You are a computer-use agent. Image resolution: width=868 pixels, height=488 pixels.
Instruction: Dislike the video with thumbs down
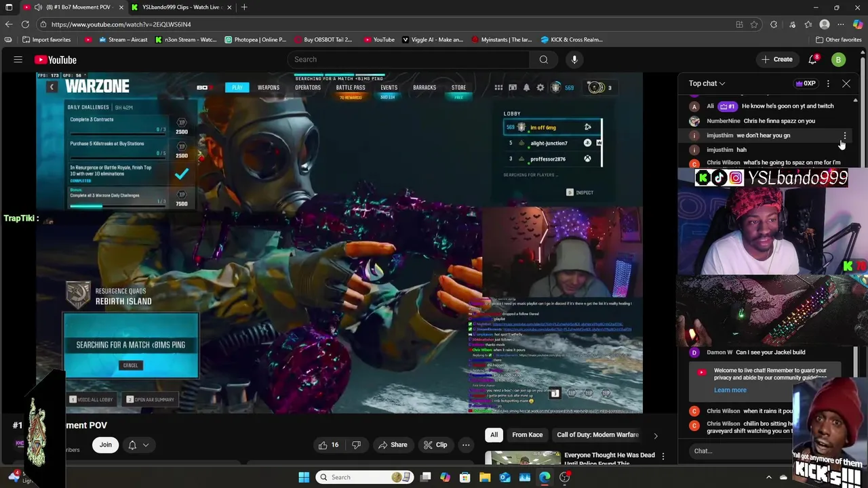(x=356, y=445)
